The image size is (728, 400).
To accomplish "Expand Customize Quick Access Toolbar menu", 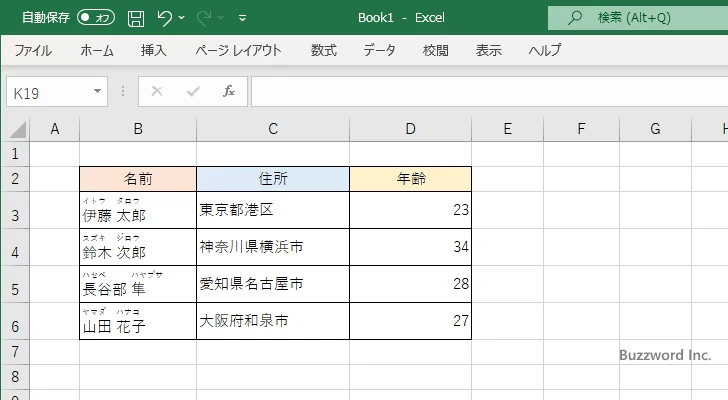I will point(242,19).
